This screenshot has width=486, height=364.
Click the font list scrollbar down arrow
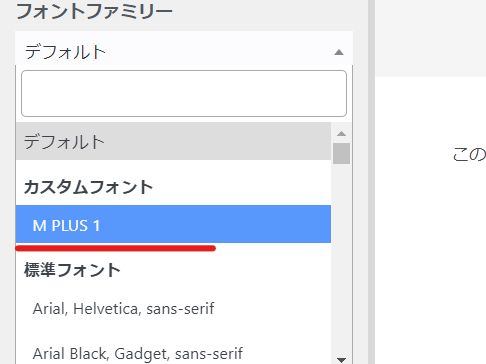(341, 360)
